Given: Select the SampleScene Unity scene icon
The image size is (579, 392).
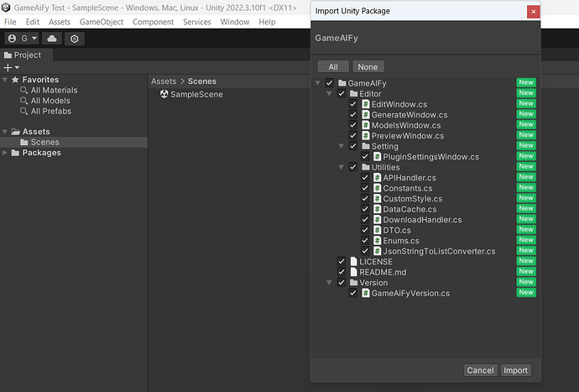Looking at the screenshot, I should point(164,94).
